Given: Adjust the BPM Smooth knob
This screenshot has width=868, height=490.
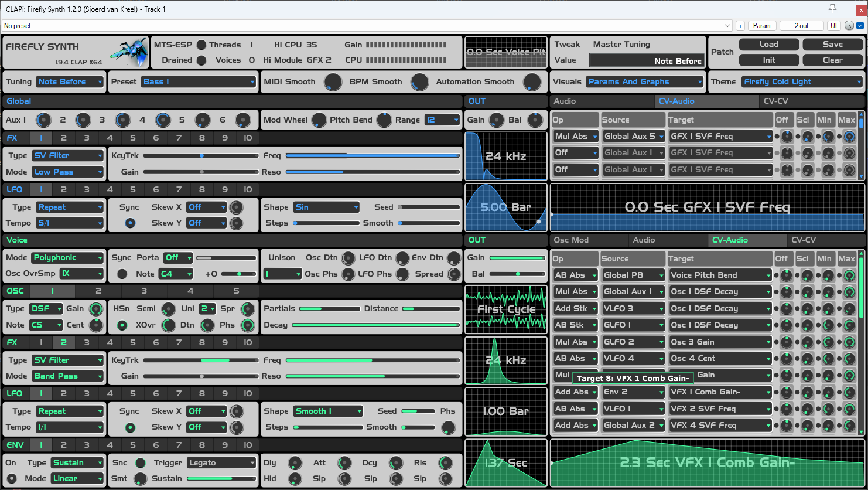Looking at the screenshot, I should tap(419, 82).
